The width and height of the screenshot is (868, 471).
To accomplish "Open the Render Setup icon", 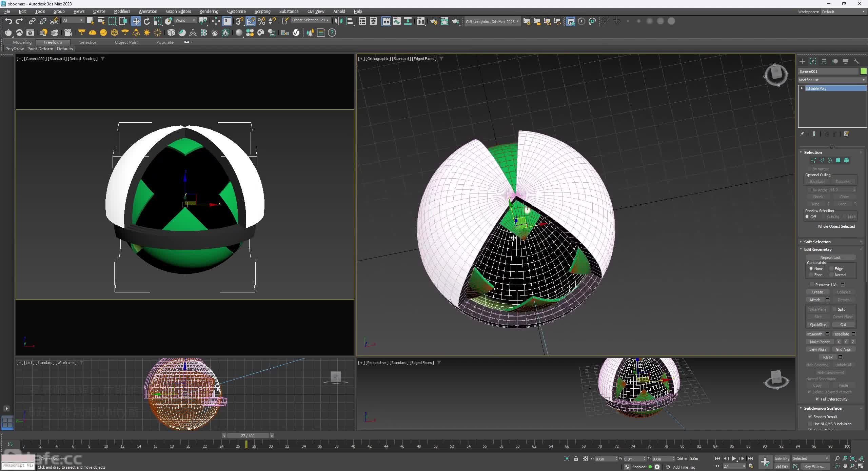I will click(434, 21).
